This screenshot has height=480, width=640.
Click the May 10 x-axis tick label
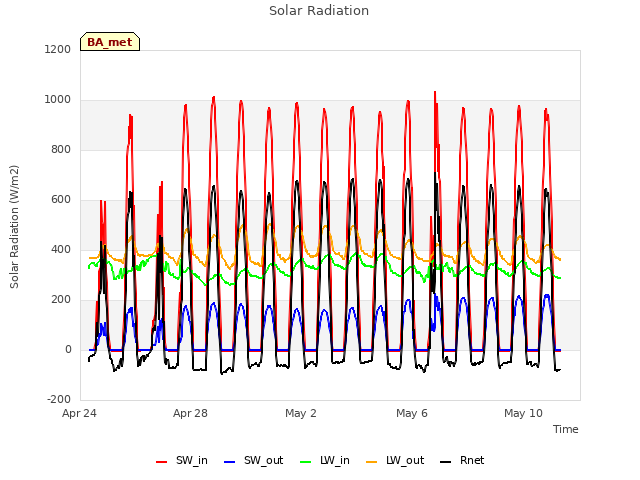pos(523,413)
